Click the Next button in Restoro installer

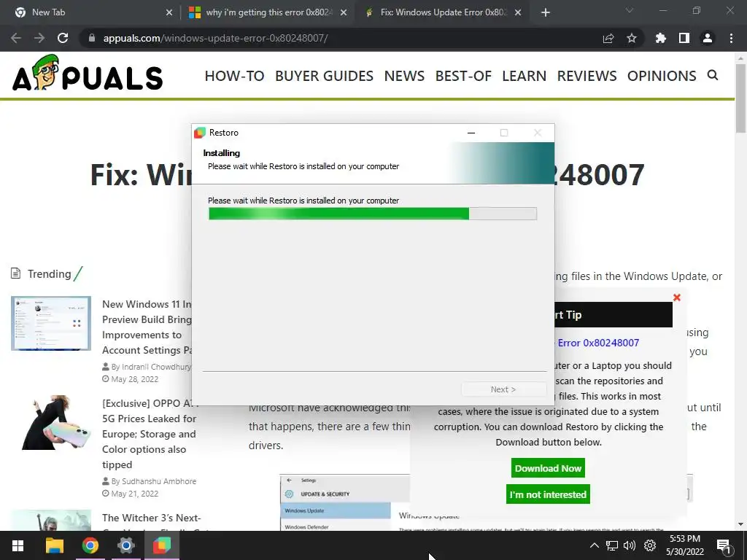click(x=503, y=389)
